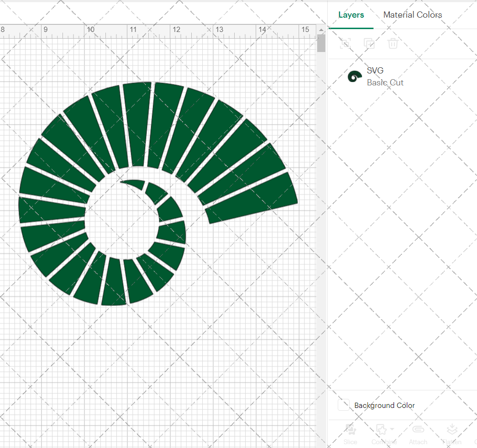Click the canvas scrollbar up arrow
The image size is (477, 448).
(x=321, y=30)
